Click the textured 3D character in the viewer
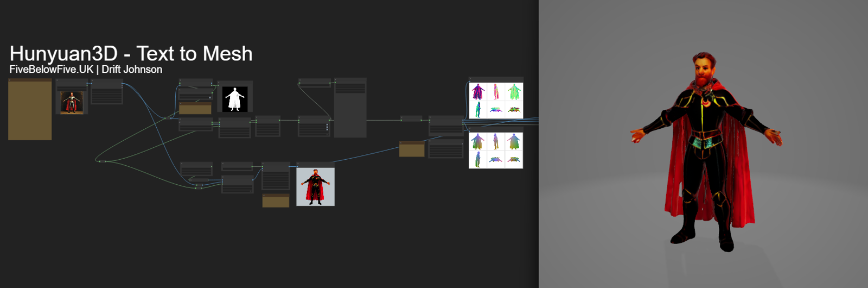Image resolution: width=868 pixels, height=288 pixels. pyautogui.click(x=707, y=152)
